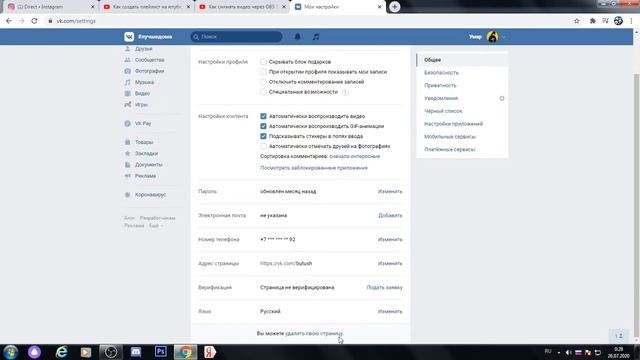Select Приватность settings section

[462, 85]
